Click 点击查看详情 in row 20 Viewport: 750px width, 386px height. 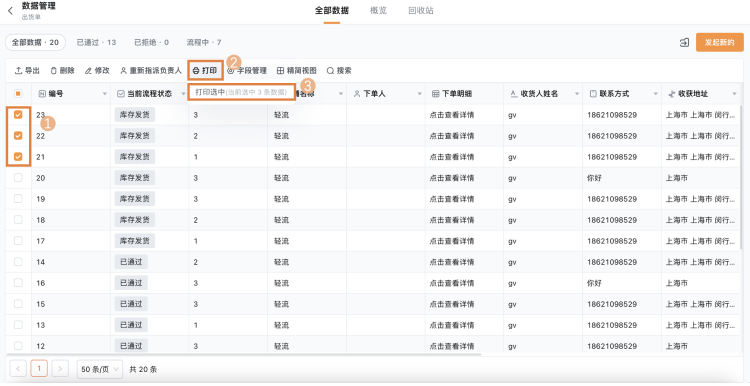coord(452,178)
